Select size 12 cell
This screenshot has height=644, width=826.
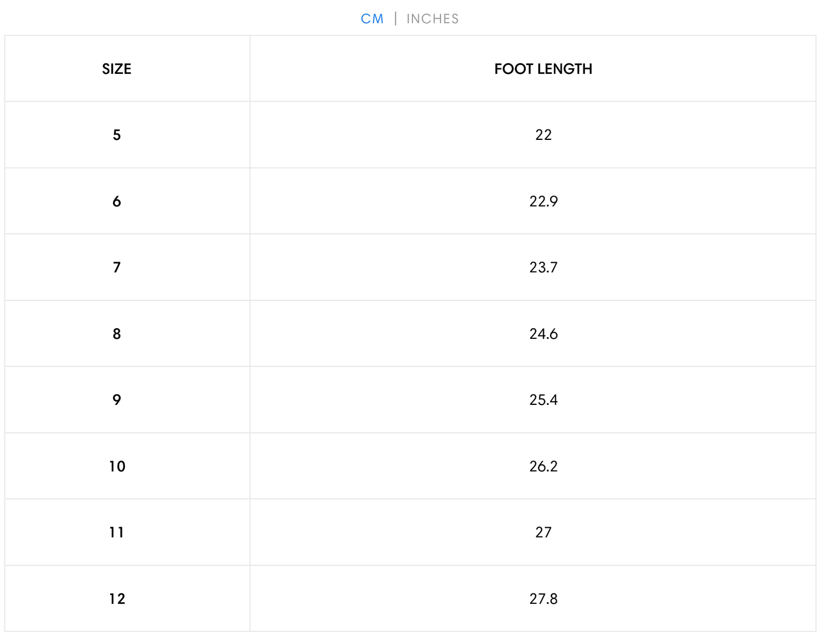[117, 599]
